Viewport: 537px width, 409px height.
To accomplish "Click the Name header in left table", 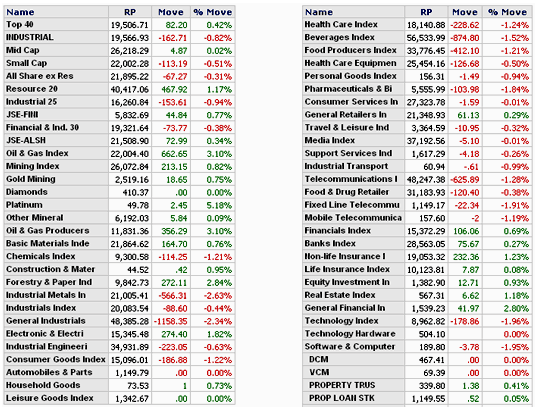I will 20,12.
